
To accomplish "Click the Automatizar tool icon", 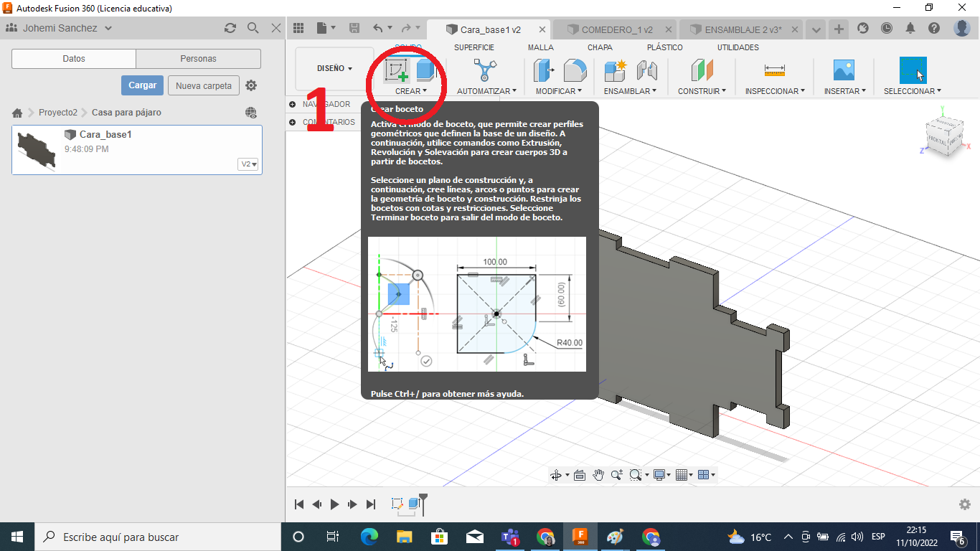I will click(486, 70).
